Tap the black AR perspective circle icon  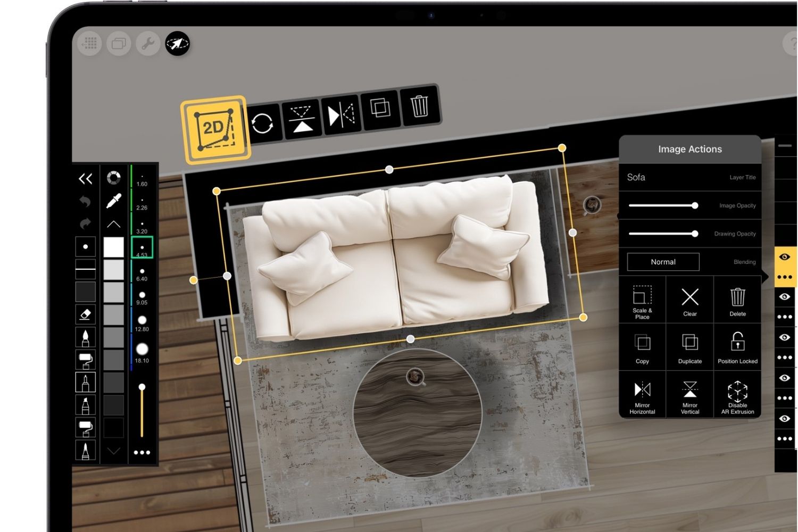pyautogui.click(x=177, y=43)
